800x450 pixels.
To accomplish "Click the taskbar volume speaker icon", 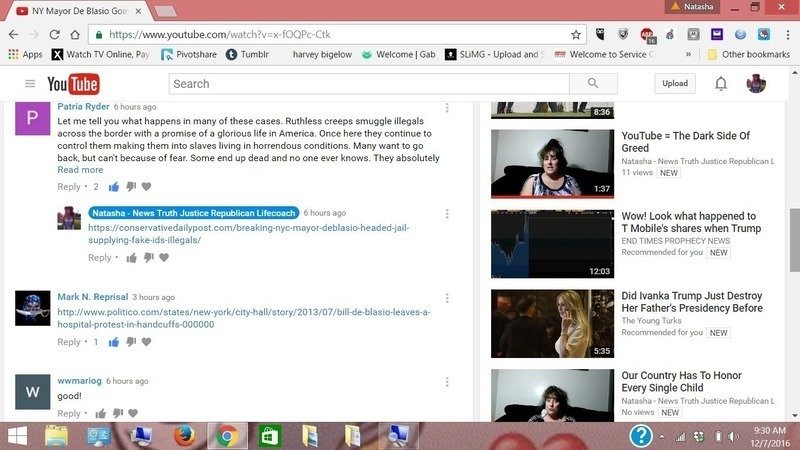I will tap(734, 437).
